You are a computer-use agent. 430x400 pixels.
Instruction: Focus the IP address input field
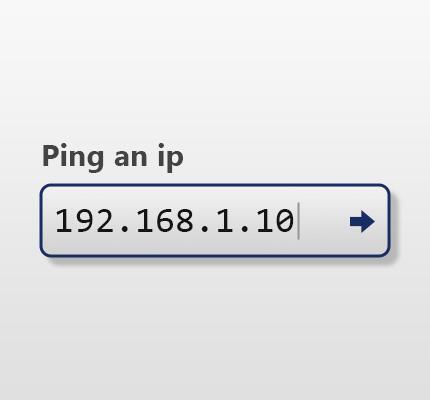tap(215, 220)
